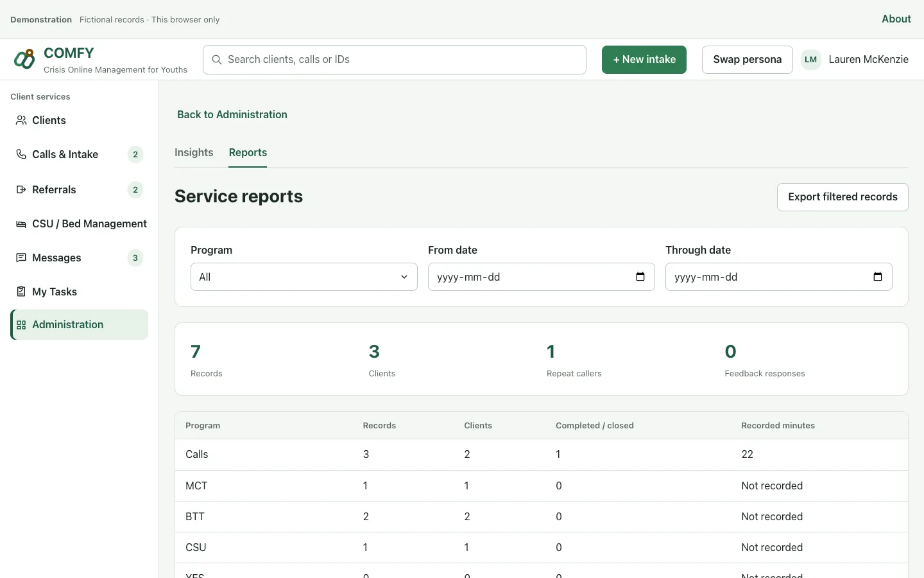Select the Reports tab

point(248,153)
